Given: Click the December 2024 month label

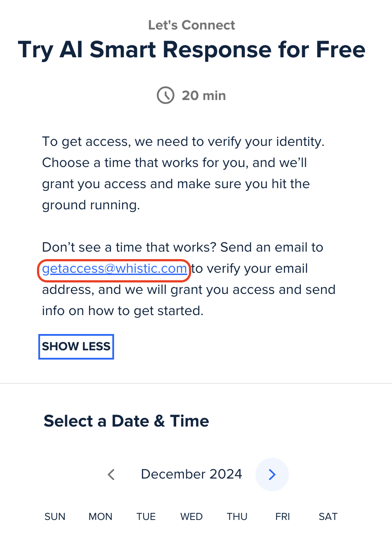Looking at the screenshot, I should click(192, 474).
